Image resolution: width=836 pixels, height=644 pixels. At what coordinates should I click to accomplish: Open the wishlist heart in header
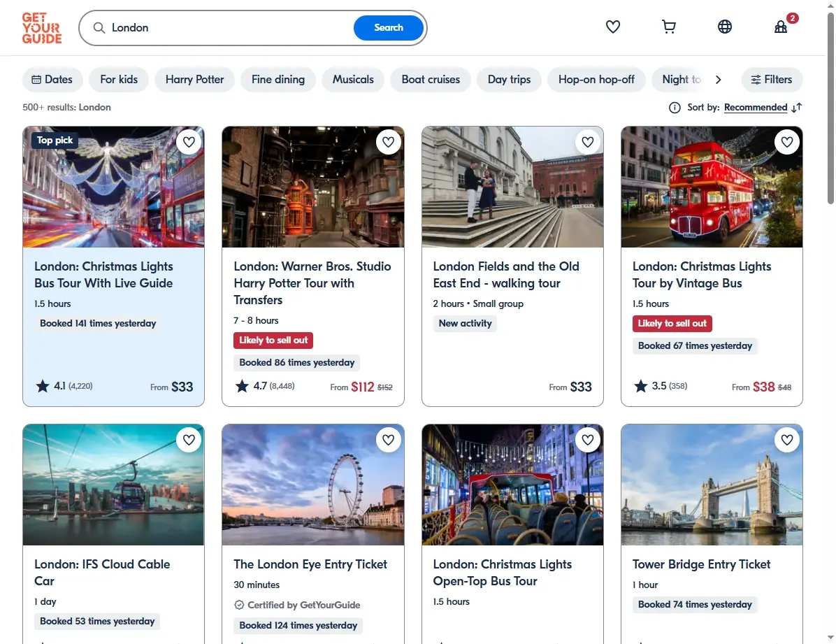point(612,27)
